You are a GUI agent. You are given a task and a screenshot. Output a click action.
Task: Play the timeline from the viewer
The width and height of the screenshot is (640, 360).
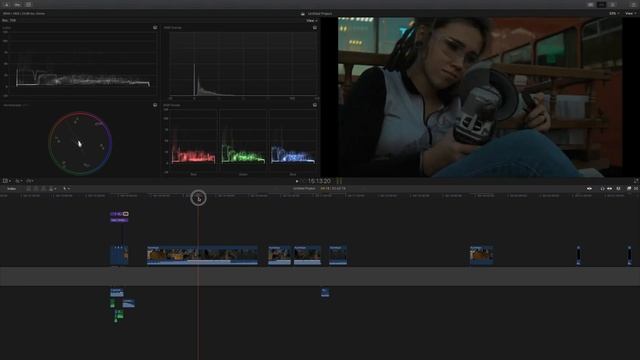297,181
